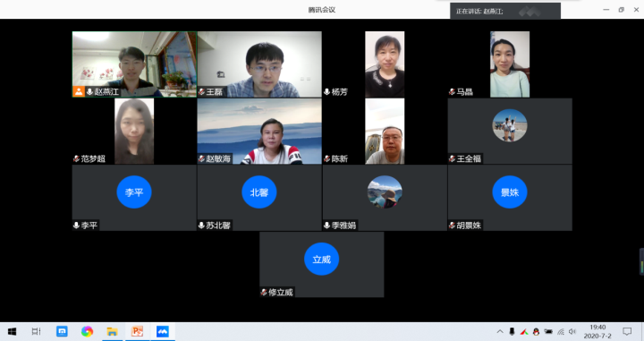Select the 李平 blue avatar tile
Screen dimensions: 644x341
click(134, 192)
